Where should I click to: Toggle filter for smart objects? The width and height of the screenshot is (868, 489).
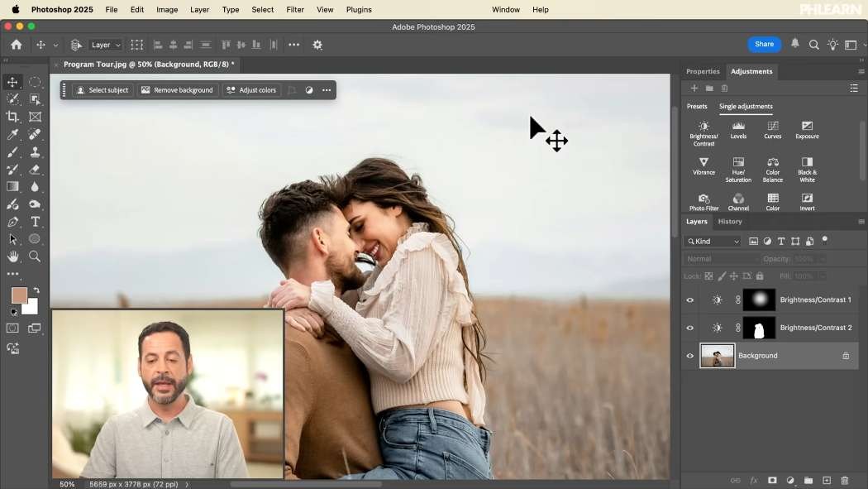point(810,241)
